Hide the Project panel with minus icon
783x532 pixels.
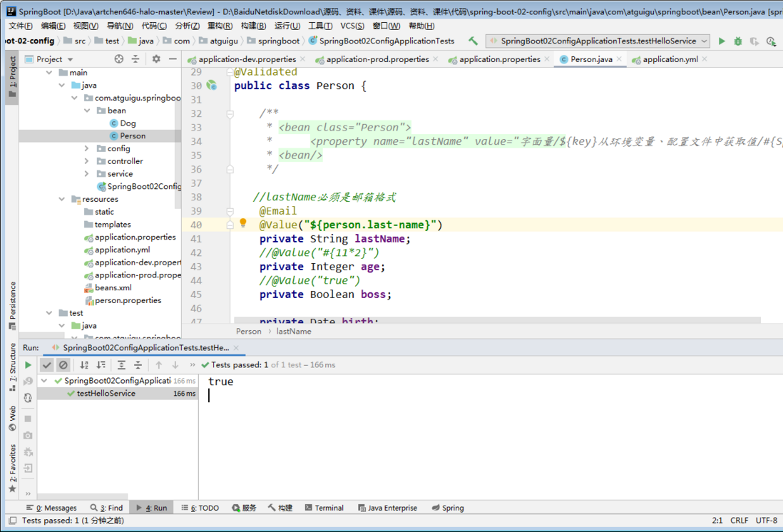tap(173, 59)
